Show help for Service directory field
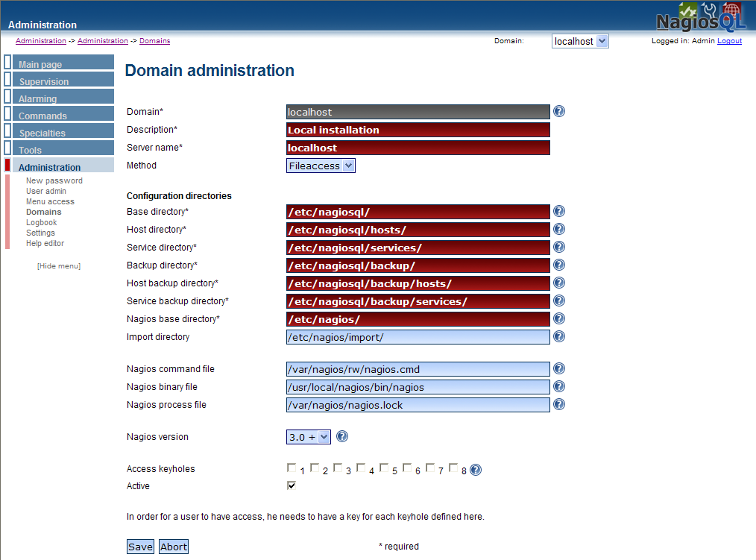Image resolution: width=756 pixels, height=560 pixels. [x=559, y=247]
